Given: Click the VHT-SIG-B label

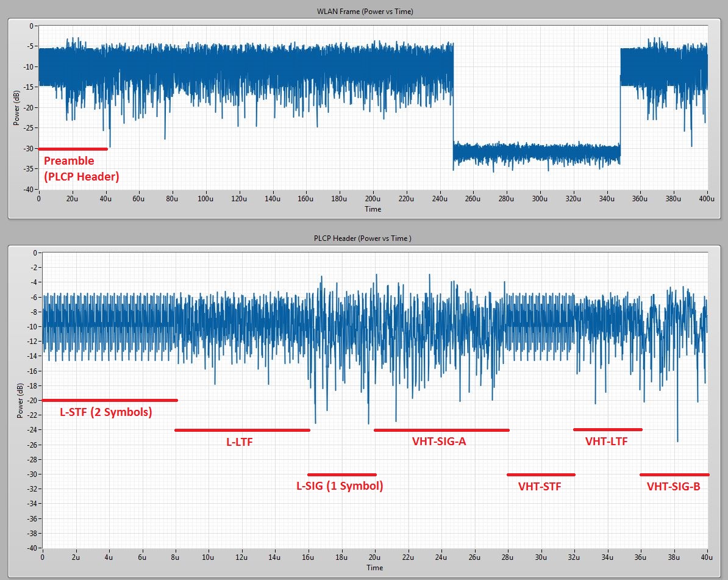Looking at the screenshot, I should (x=674, y=485).
